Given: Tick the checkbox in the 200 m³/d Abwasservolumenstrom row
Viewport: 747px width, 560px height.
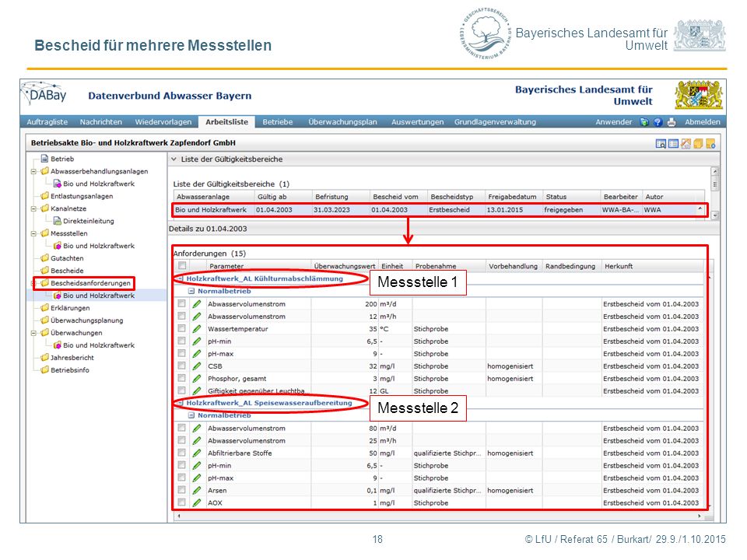Looking at the screenshot, I should [181, 303].
